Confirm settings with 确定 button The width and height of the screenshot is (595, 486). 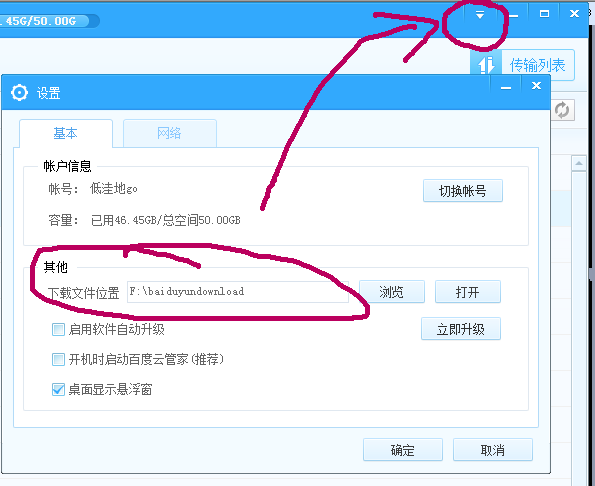coord(403,450)
